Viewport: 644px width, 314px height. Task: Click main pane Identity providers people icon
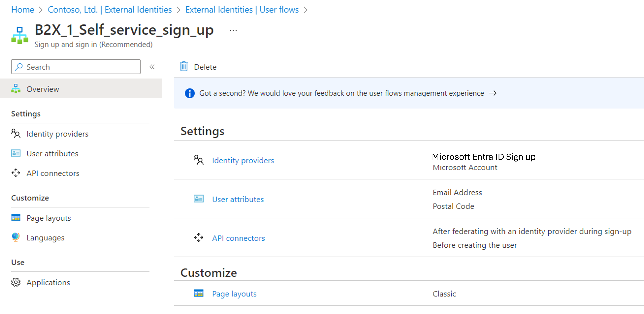199,160
